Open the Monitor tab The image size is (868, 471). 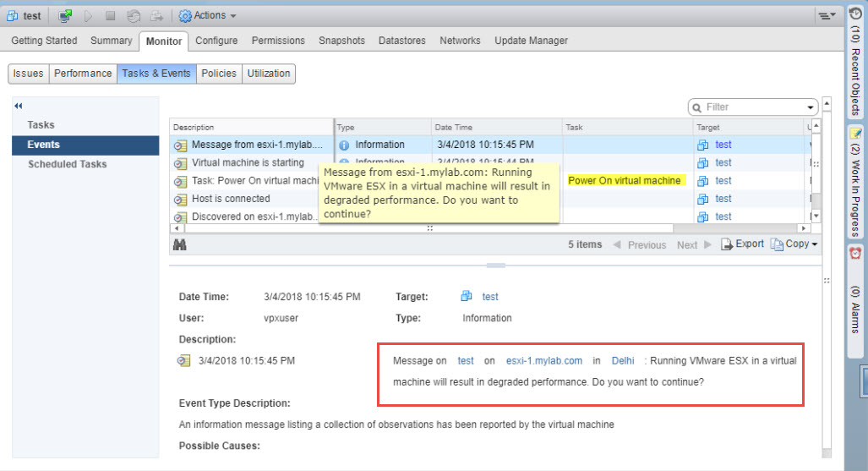(164, 41)
